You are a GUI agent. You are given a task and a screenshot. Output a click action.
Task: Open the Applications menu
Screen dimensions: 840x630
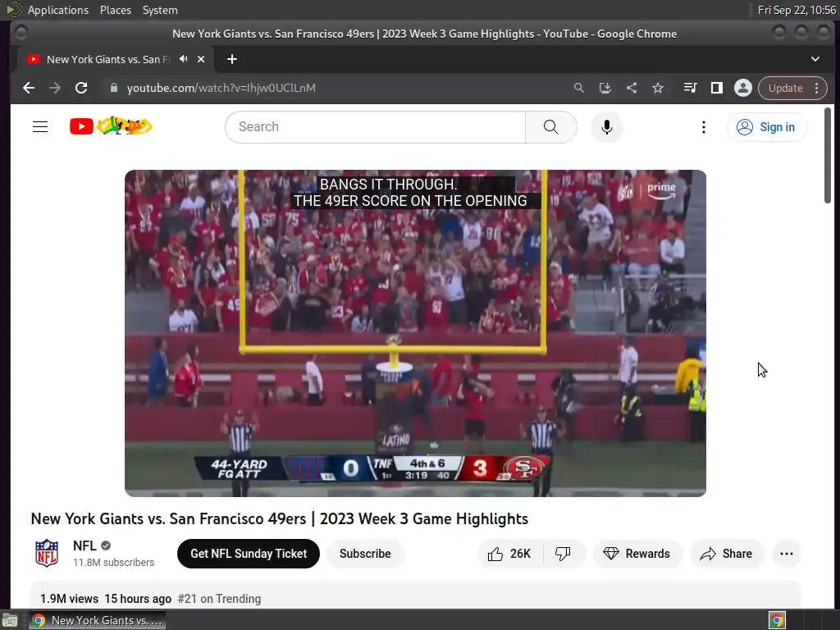tap(58, 10)
